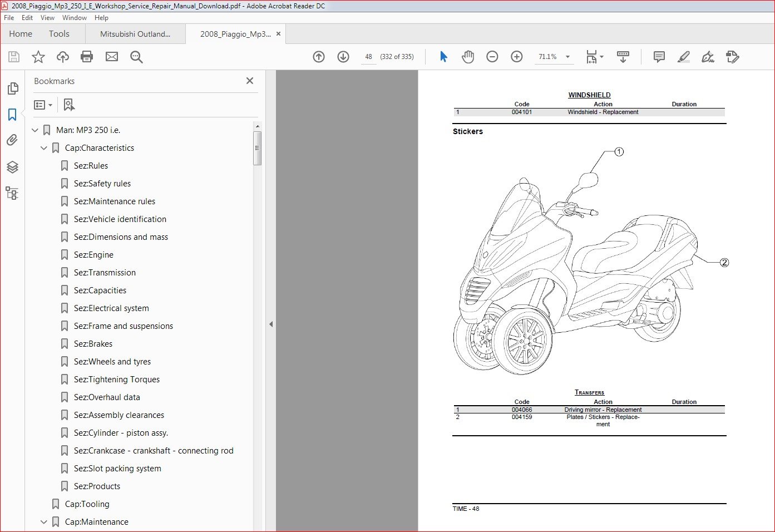Open Sez:Cylinder - piston assy. bookmark

coord(121,433)
